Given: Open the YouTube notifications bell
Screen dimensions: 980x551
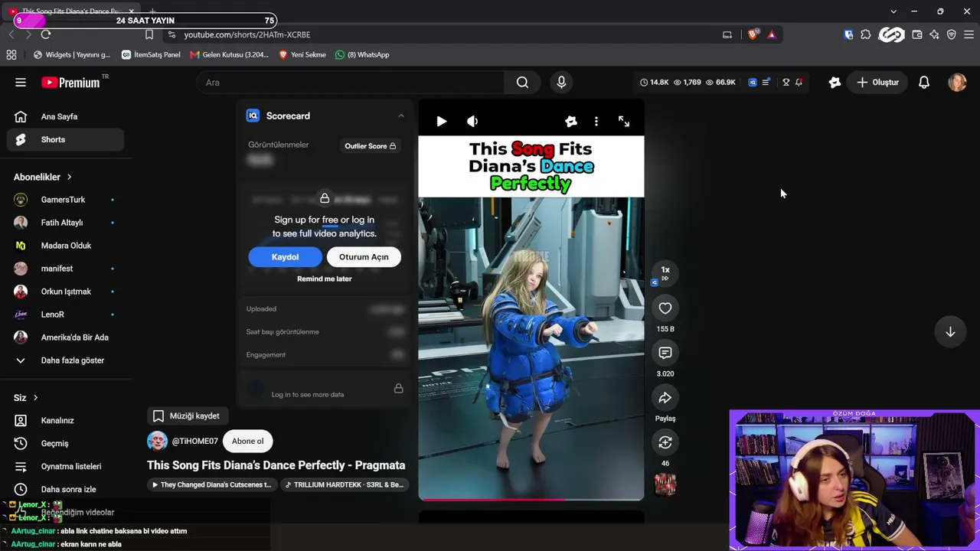Looking at the screenshot, I should 924,83.
